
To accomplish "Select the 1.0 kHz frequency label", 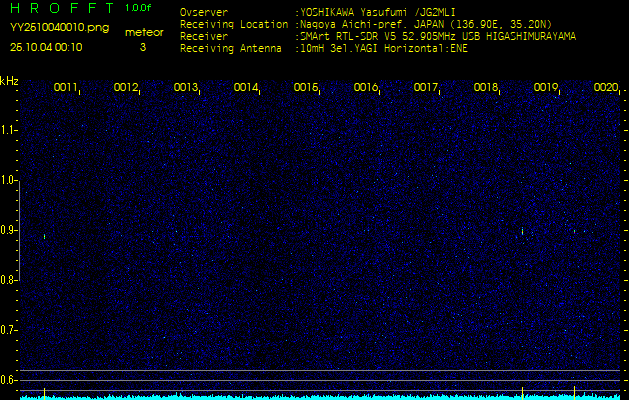I will coord(9,180).
